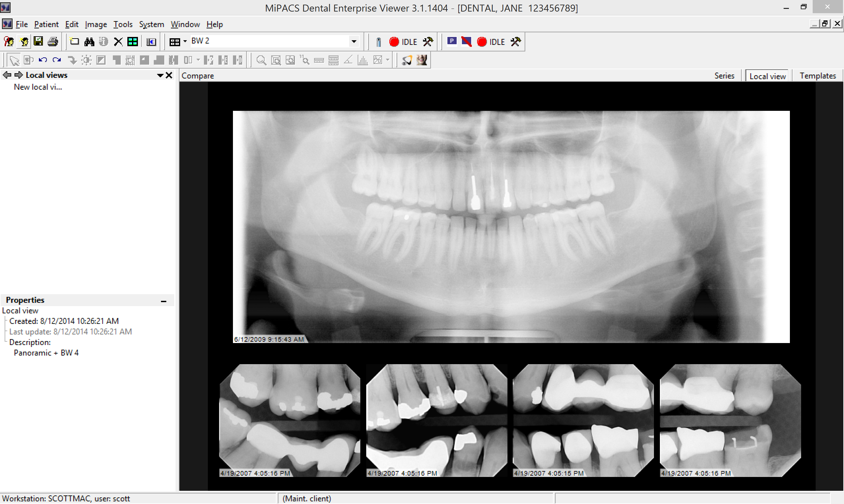Screen dimensions: 844x504
Task: Click the Redo arrow icon
Action: pos(57,60)
